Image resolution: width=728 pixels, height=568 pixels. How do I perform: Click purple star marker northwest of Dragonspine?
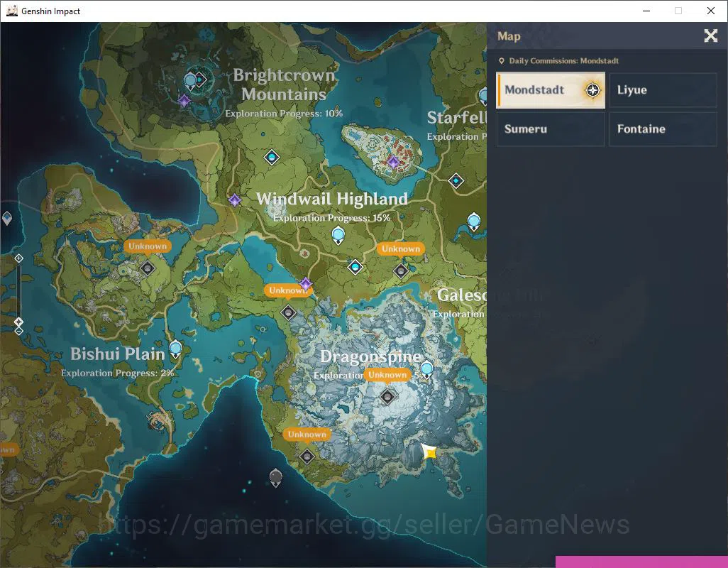(305, 283)
